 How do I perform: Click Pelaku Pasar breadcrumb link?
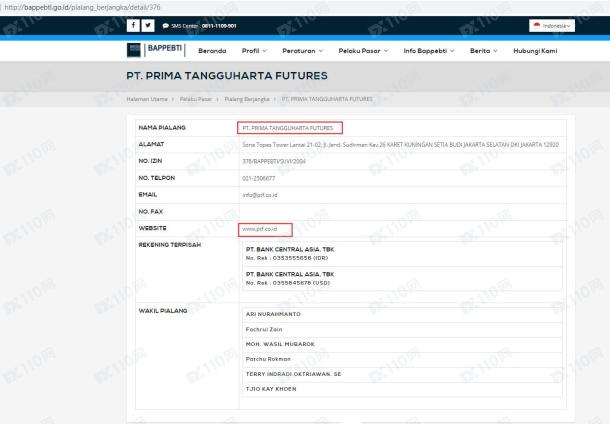click(196, 99)
